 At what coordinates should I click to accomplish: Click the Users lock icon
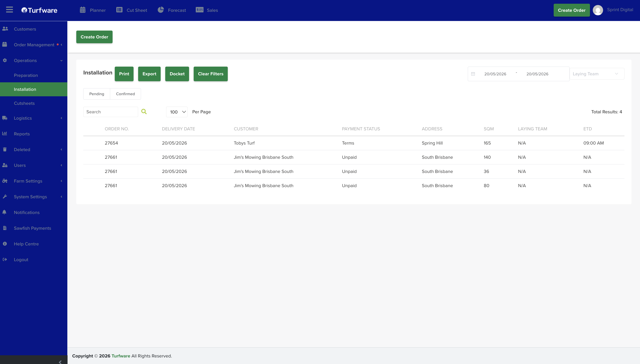[x=5, y=165]
